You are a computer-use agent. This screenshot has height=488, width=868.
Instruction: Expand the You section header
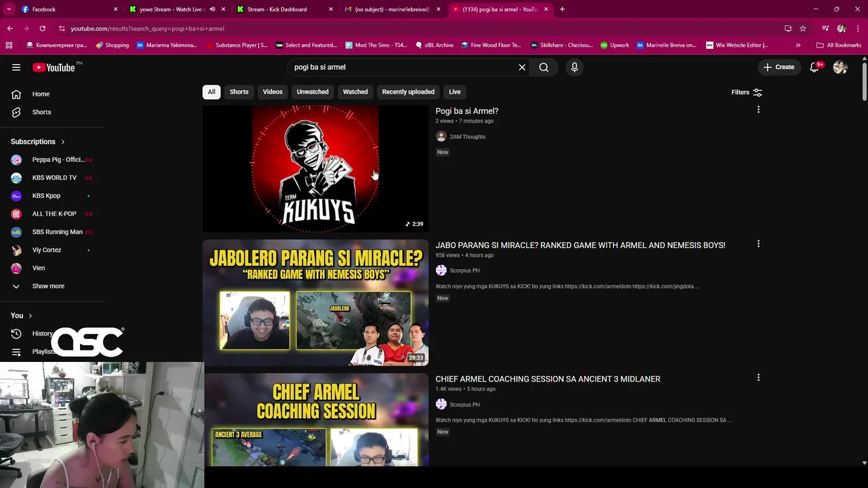(22, 315)
